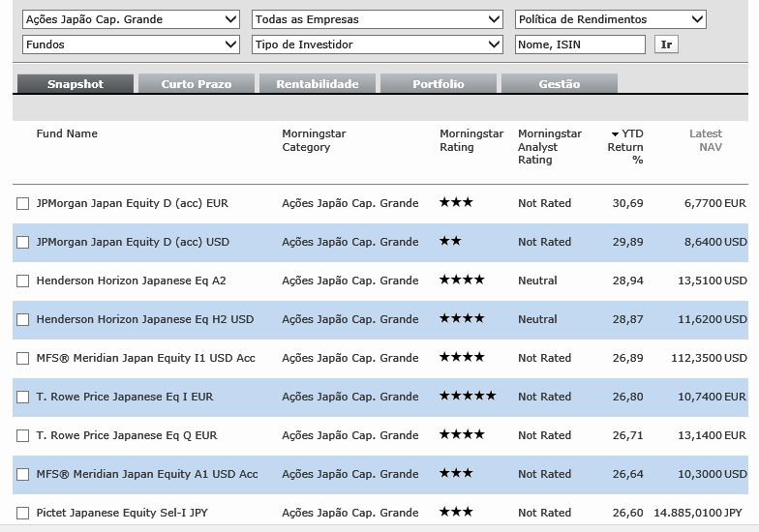
Task: Click four-star rating of Henderson Horizon A2
Action: point(462,280)
